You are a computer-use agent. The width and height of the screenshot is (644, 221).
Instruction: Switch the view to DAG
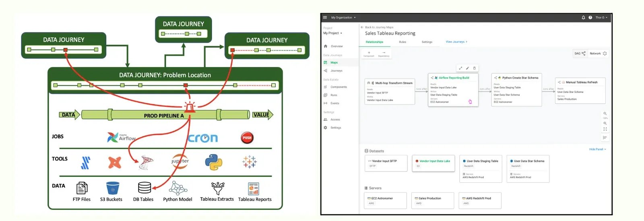coord(580,53)
